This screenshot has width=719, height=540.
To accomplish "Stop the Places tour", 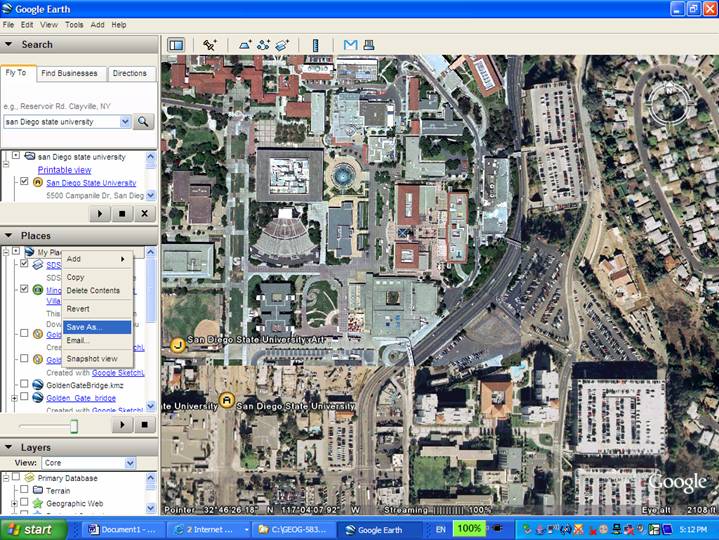I will pos(144,425).
